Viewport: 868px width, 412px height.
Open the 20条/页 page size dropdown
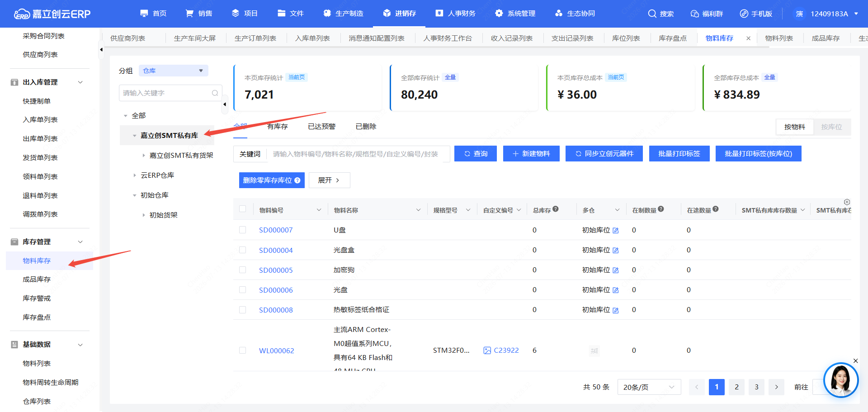[x=649, y=387]
